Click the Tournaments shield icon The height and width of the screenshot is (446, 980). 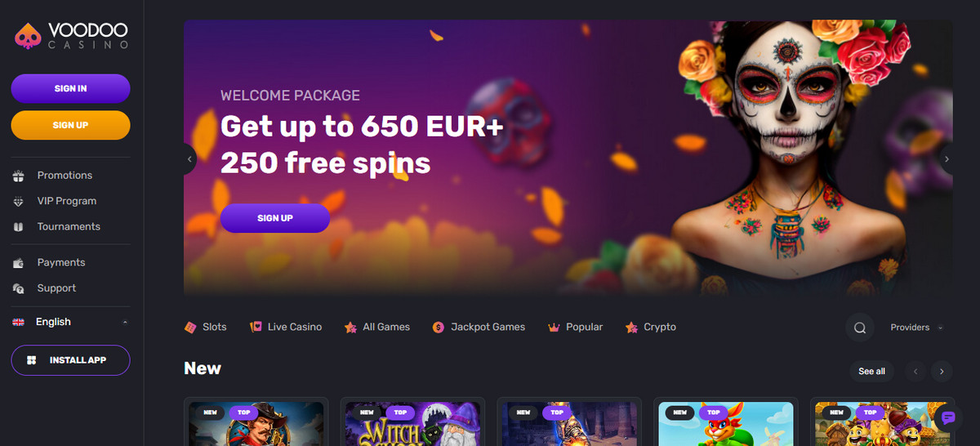point(19,226)
